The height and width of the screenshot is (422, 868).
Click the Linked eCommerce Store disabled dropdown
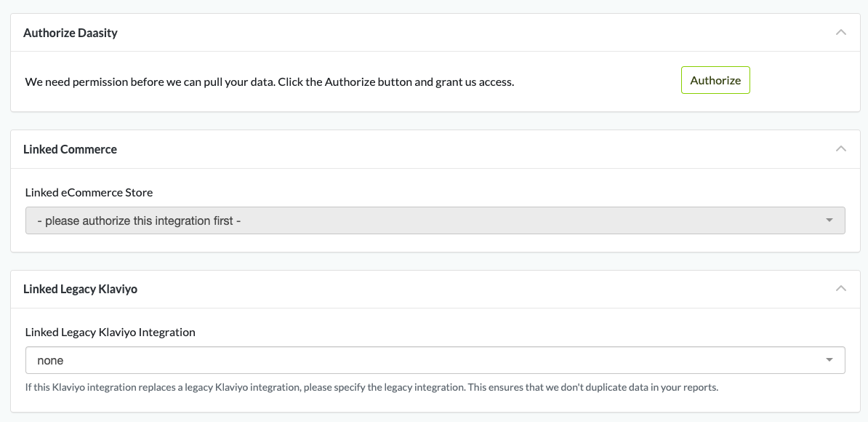(435, 220)
